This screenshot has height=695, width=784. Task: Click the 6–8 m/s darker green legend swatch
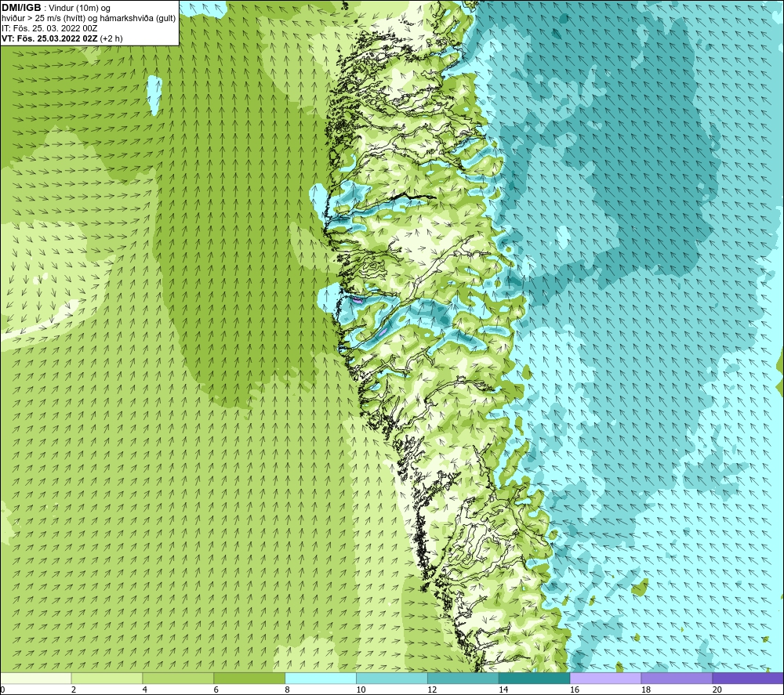coord(249,678)
